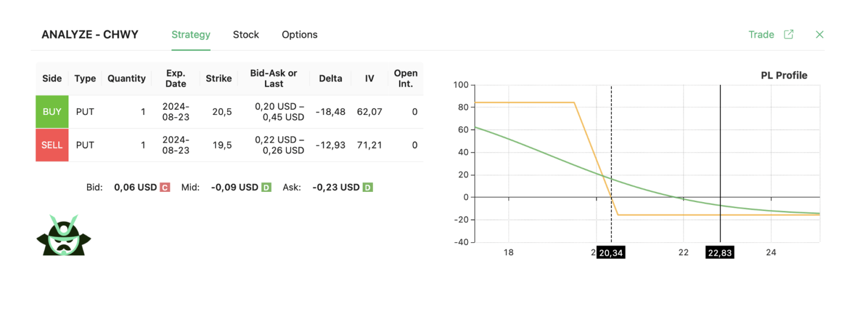Open the Trade external link icon
The height and width of the screenshot is (309, 868).
click(788, 35)
